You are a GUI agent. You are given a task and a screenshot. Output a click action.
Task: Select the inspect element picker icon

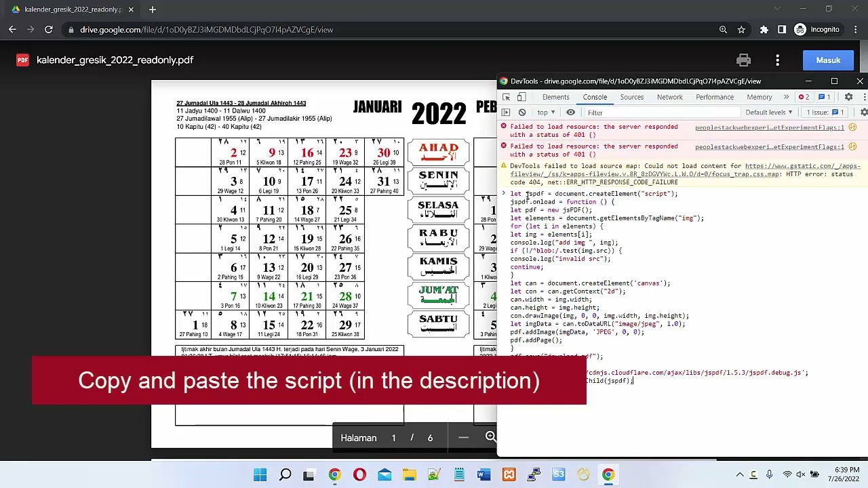click(506, 97)
